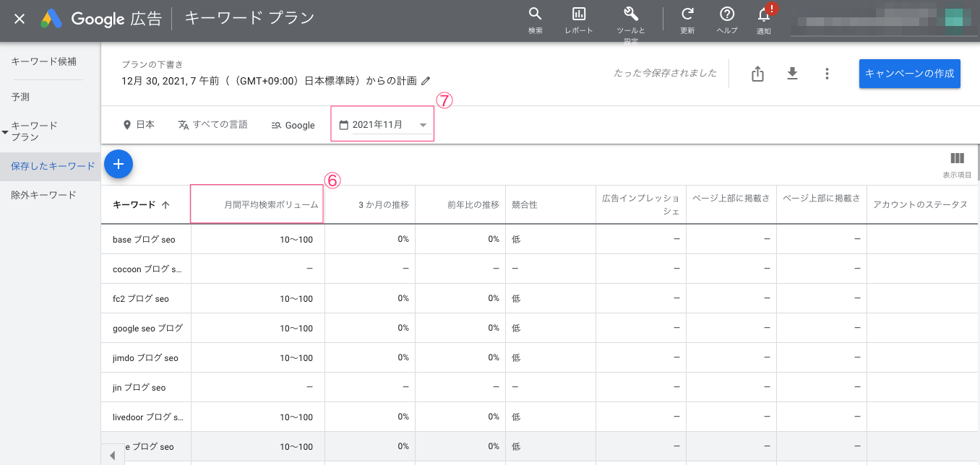Change the language filter すべての言語

(x=212, y=125)
